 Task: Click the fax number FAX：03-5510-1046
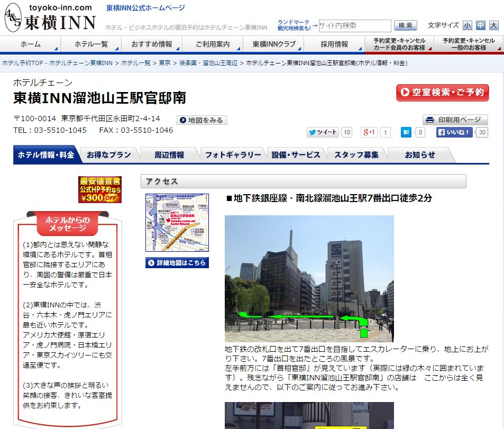click(136, 130)
